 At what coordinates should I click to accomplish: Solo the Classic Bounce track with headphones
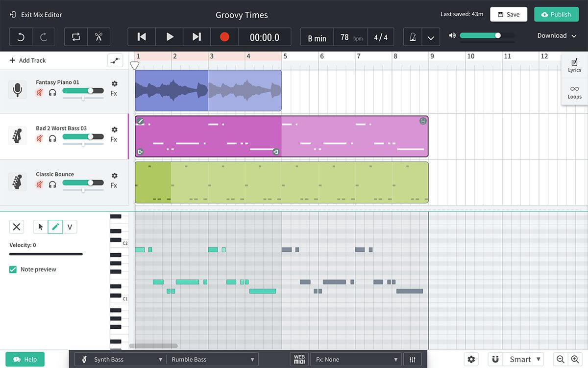pos(52,184)
